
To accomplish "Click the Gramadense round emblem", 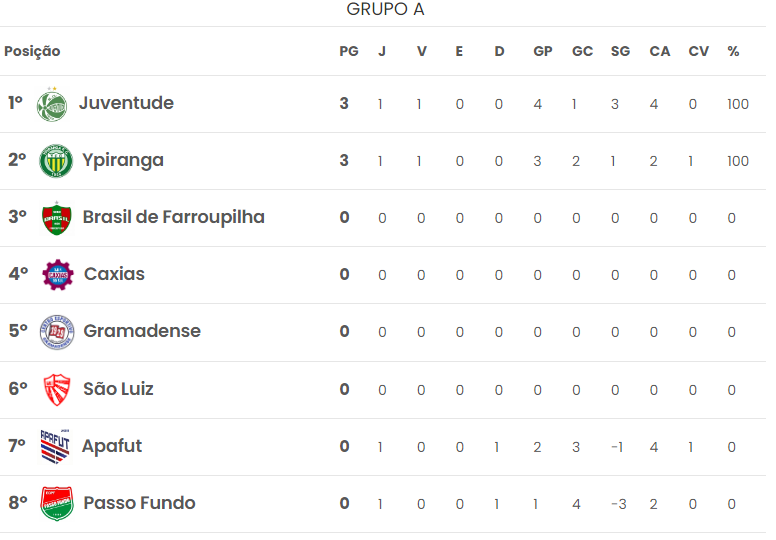I will [x=57, y=332].
